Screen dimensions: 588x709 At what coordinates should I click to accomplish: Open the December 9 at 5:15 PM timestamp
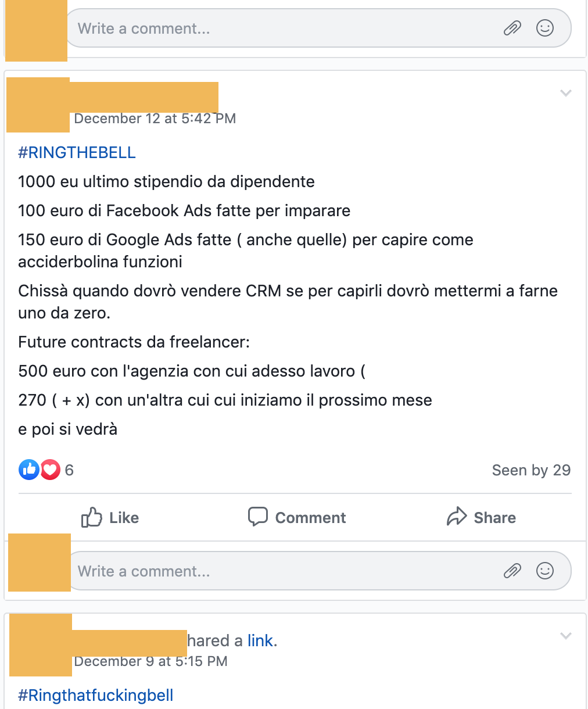(x=150, y=661)
